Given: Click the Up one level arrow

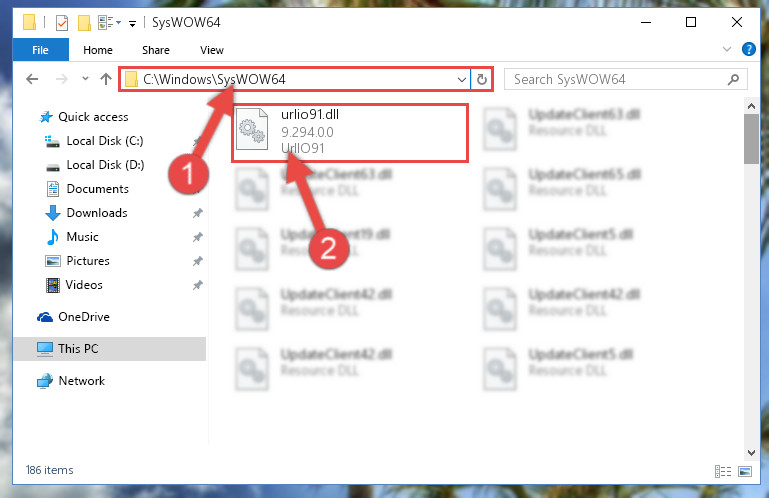Looking at the screenshot, I should pyautogui.click(x=105, y=79).
